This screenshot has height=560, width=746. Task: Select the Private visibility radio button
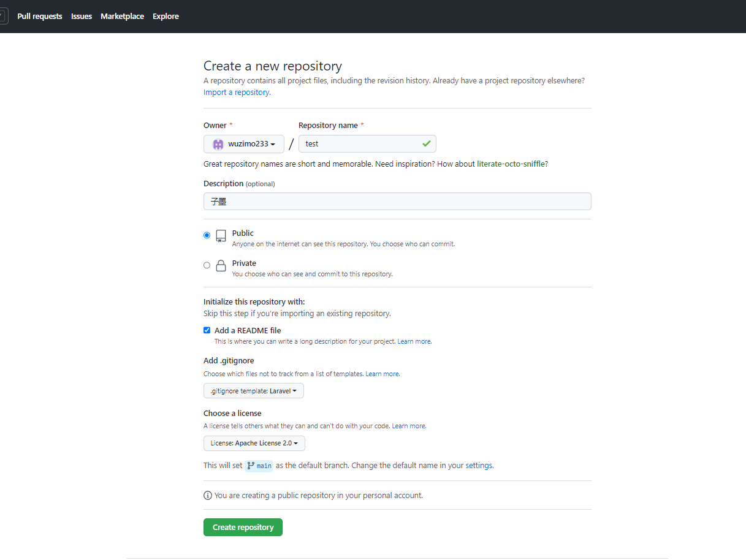207,265
